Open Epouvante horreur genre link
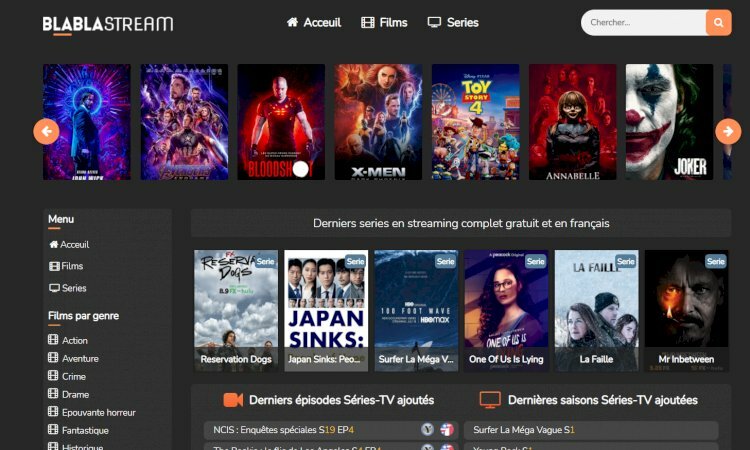750x450 pixels. pos(98,412)
